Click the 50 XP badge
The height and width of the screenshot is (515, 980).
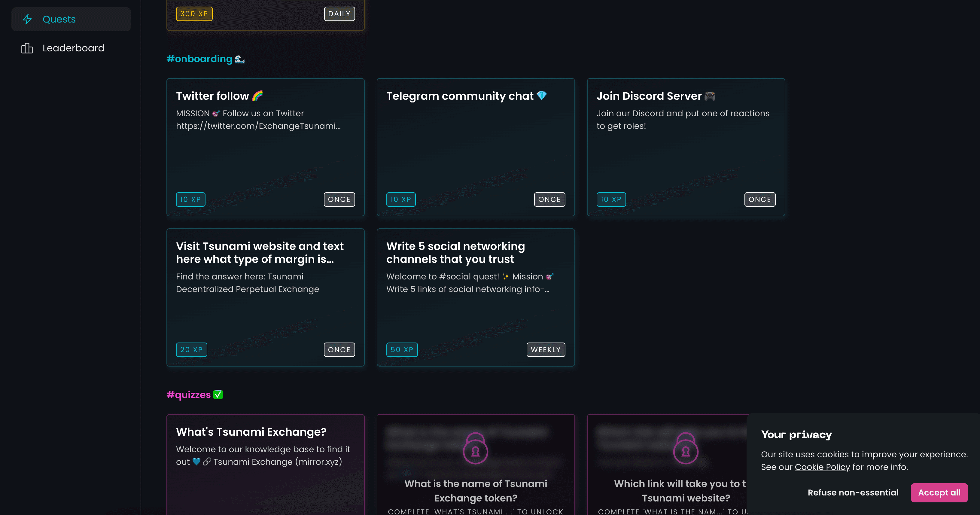pos(402,349)
